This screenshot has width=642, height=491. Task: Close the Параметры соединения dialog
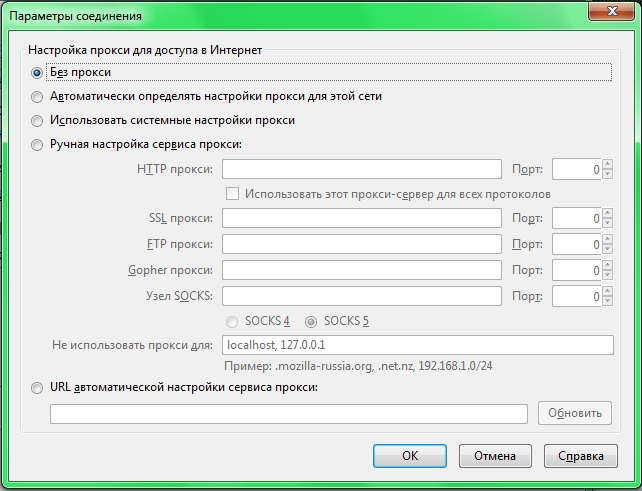612,11
